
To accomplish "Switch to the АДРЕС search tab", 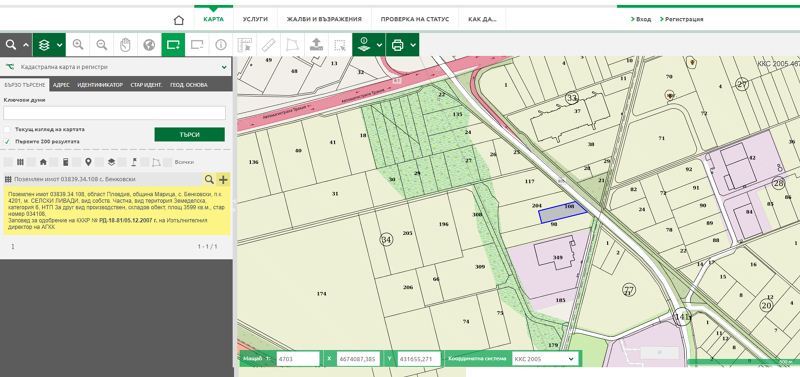I will point(61,85).
